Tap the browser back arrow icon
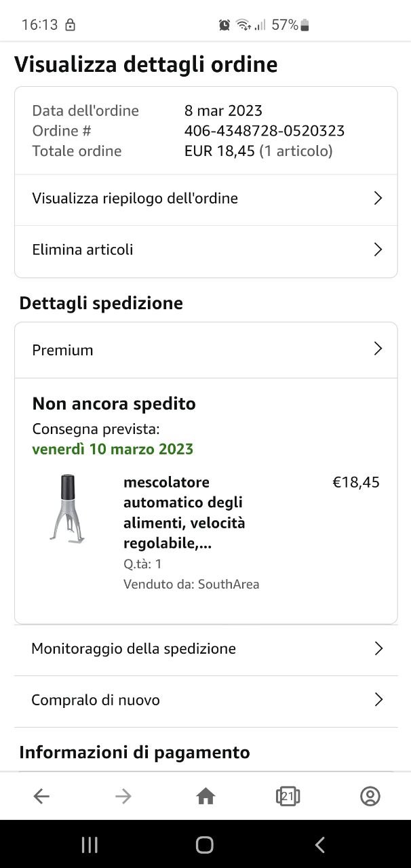 (41, 796)
